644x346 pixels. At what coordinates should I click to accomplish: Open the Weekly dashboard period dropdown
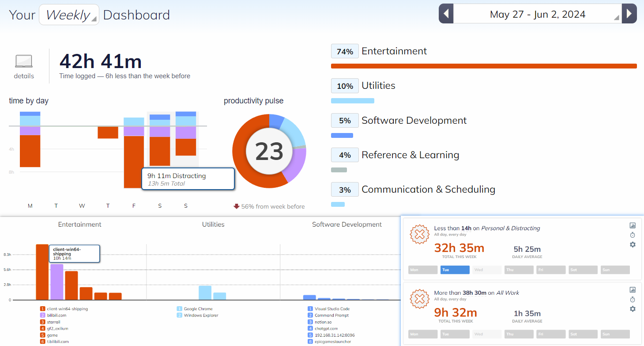[x=69, y=15]
